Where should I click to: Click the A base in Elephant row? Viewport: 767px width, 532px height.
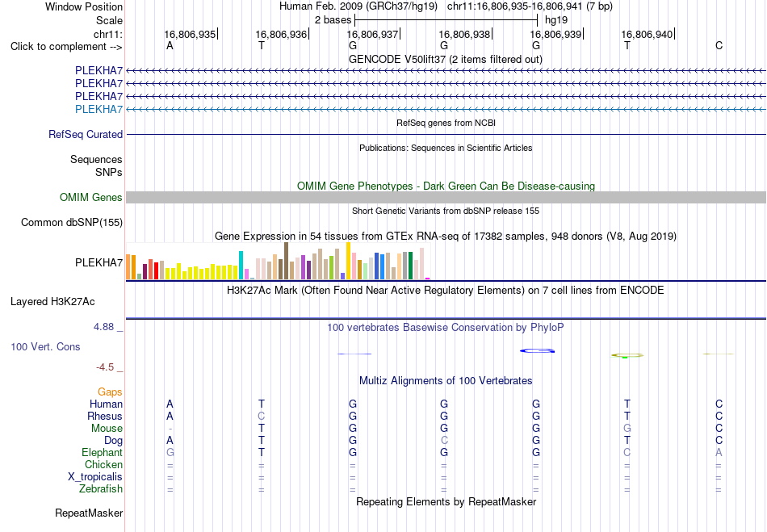click(719, 452)
